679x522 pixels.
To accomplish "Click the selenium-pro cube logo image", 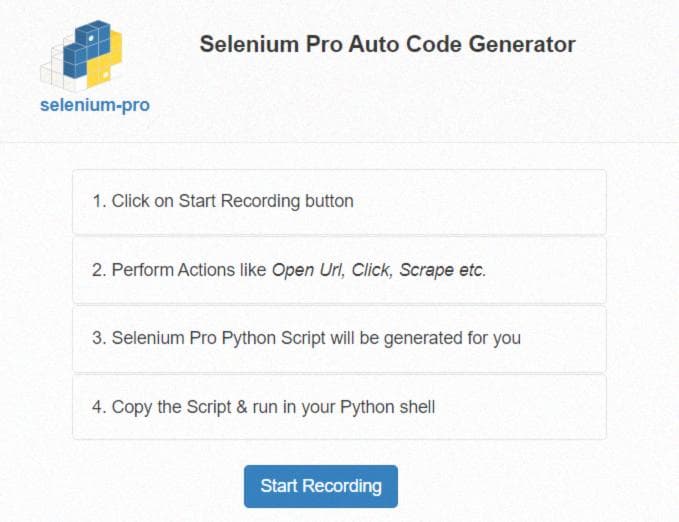I will (81, 55).
